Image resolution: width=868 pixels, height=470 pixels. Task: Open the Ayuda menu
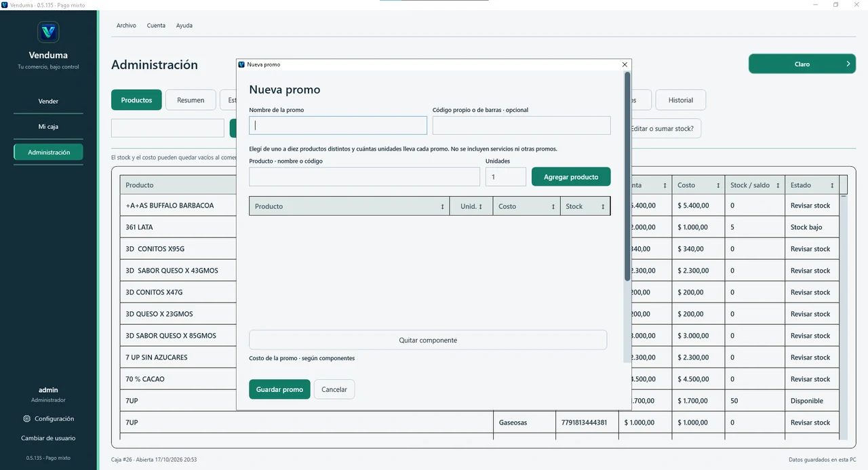click(x=184, y=25)
